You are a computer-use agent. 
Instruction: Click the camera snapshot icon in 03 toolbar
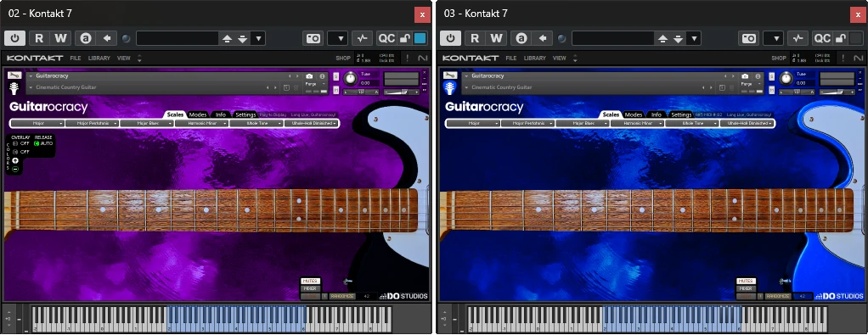[749, 38]
